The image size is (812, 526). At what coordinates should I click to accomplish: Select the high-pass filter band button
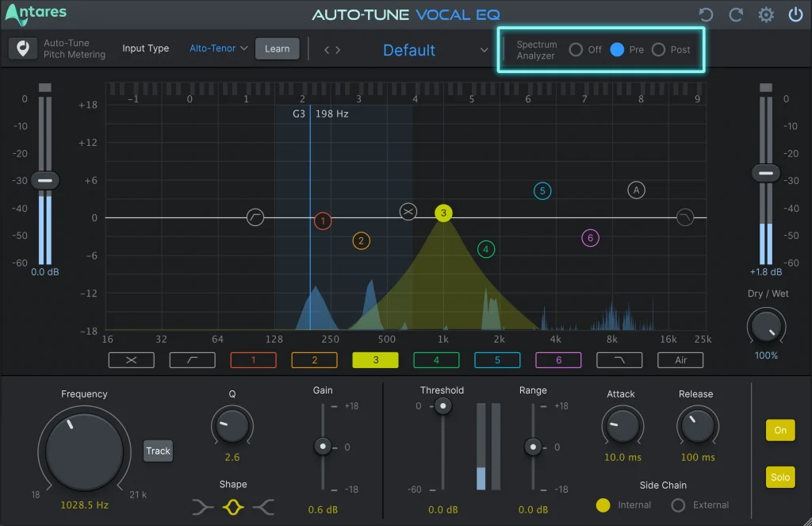tap(192, 360)
